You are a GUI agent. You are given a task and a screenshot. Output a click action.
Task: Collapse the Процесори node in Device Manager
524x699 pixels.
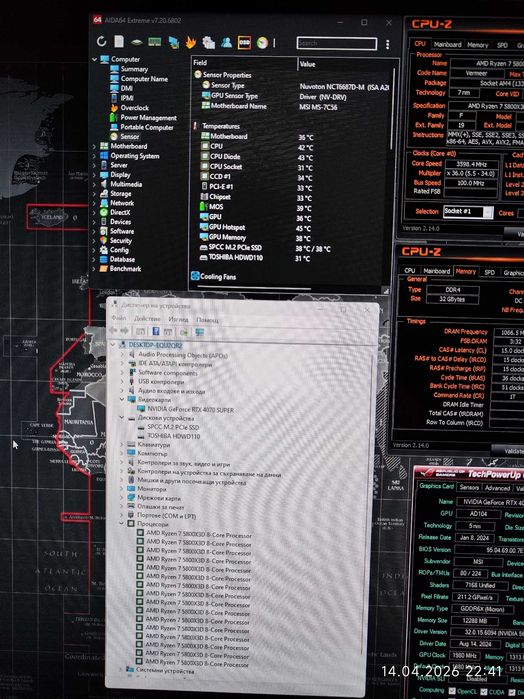[121, 524]
